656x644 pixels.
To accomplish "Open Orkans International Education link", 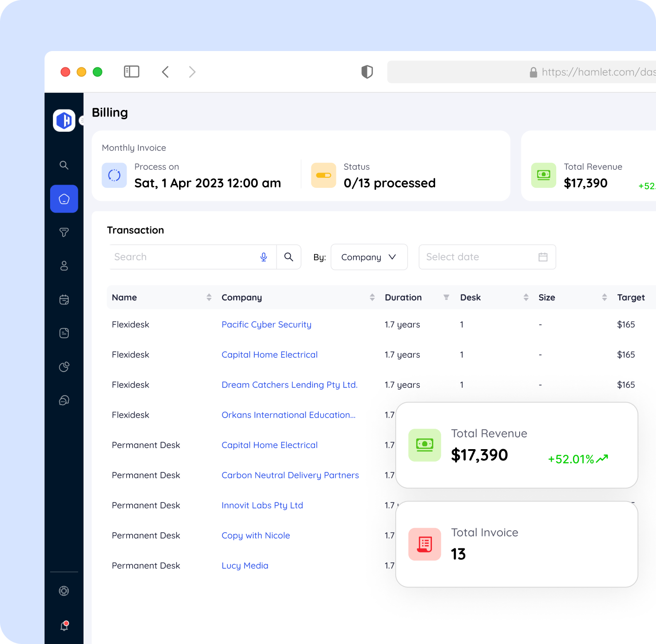I will click(x=289, y=415).
